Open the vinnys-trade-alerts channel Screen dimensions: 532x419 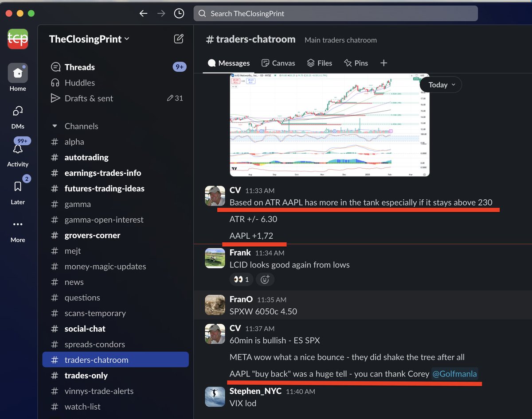115,391
